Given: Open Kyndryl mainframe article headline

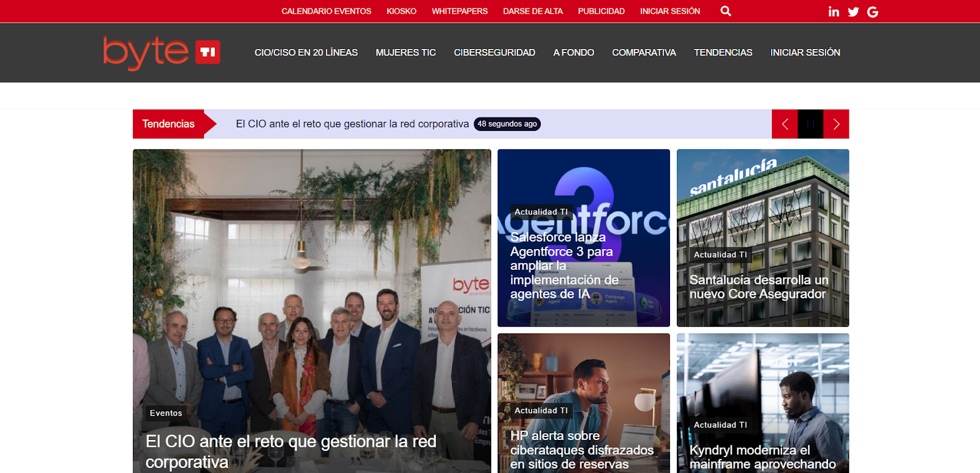Looking at the screenshot, I should click(763, 457).
